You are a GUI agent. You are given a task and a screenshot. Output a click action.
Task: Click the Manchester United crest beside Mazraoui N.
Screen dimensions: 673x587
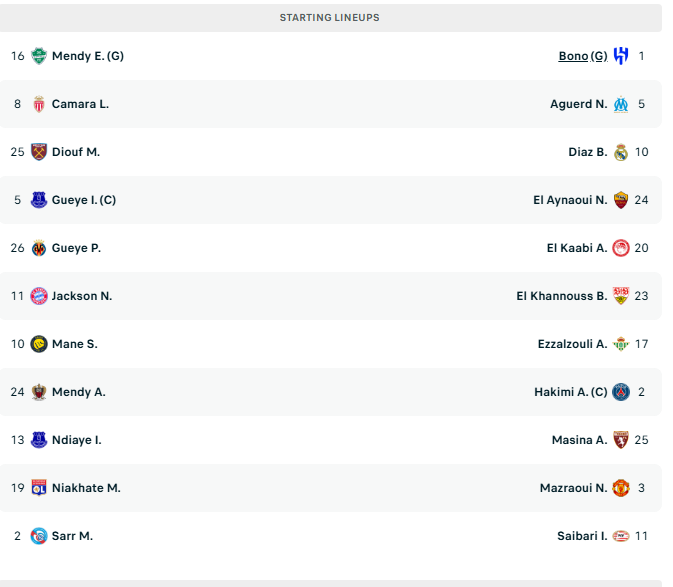click(x=621, y=488)
